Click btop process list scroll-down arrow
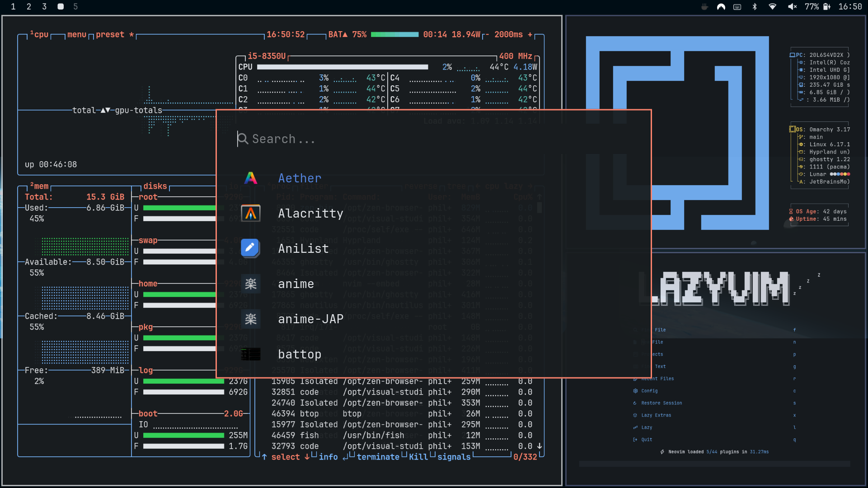 tap(540, 446)
